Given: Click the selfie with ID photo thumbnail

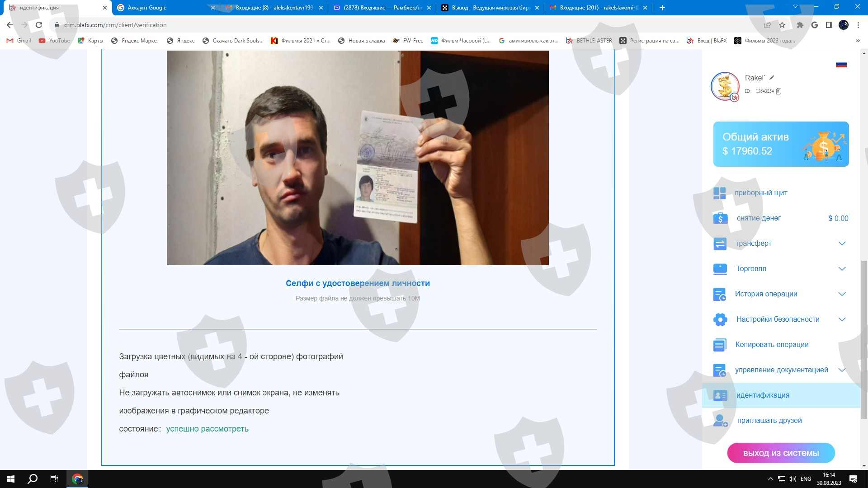Looking at the screenshot, I should click(x=357, y=158).
